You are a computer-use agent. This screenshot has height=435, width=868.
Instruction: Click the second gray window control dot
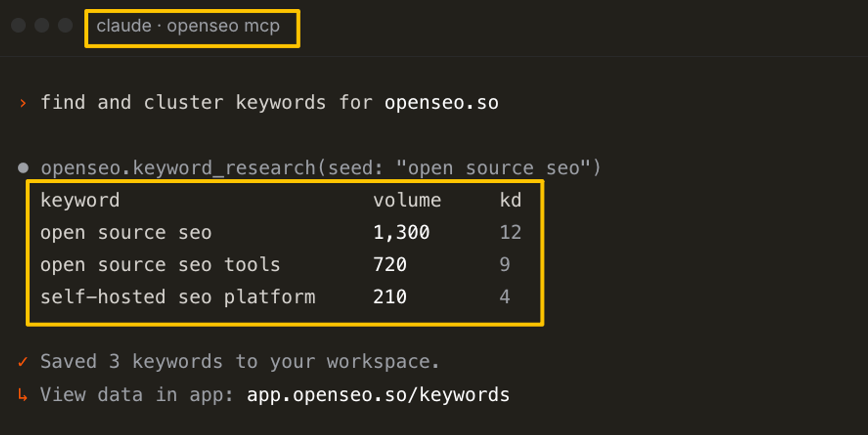pyautogui.click(x=42, y=25)
